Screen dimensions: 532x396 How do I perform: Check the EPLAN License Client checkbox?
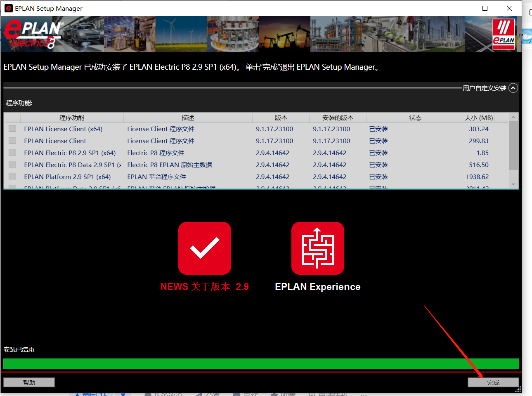12,140
